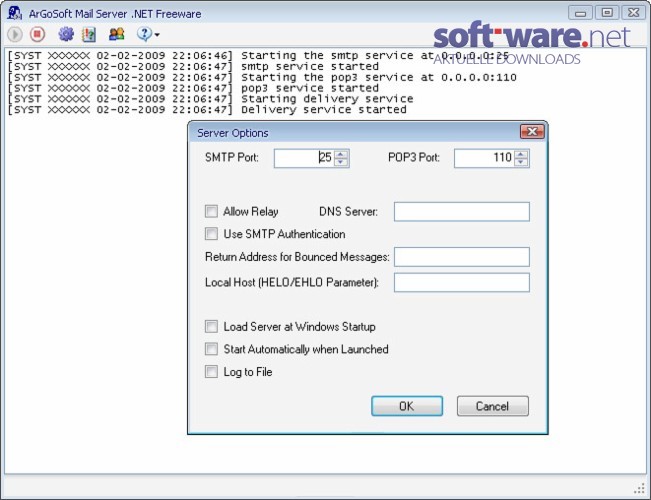Click the red Stop server icon

click(37, 34)
